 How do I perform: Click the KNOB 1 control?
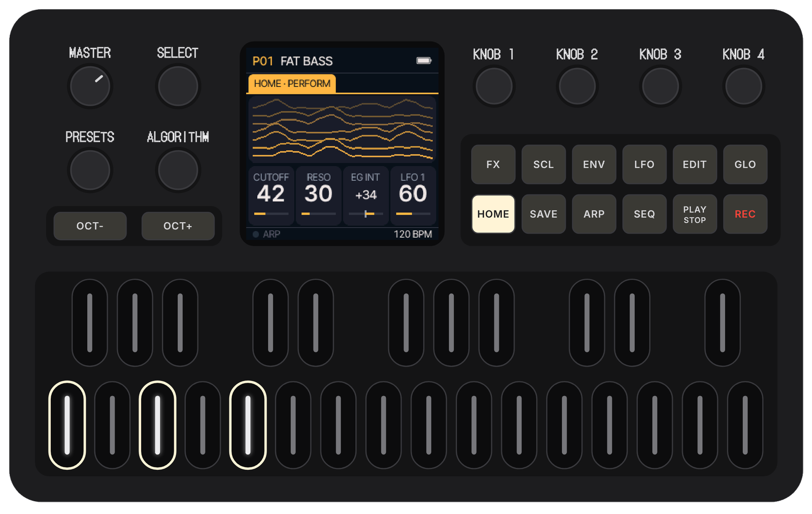[x=493, y=86]
